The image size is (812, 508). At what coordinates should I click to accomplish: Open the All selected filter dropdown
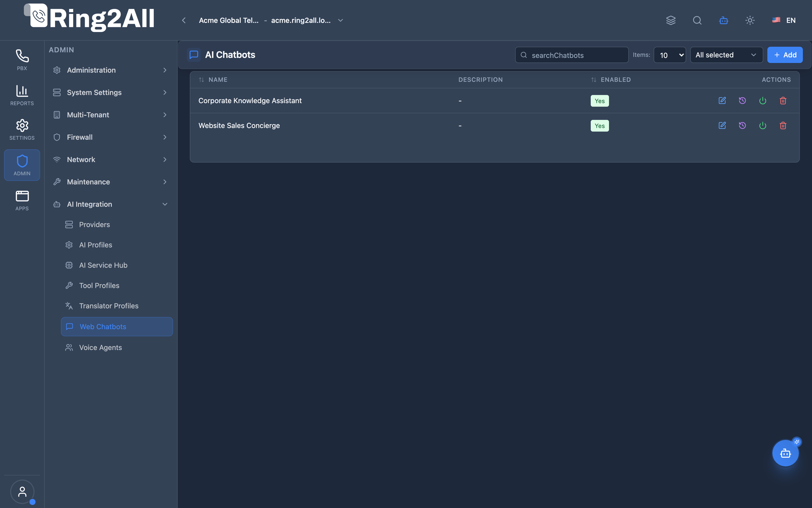click(x=726, y=55)
